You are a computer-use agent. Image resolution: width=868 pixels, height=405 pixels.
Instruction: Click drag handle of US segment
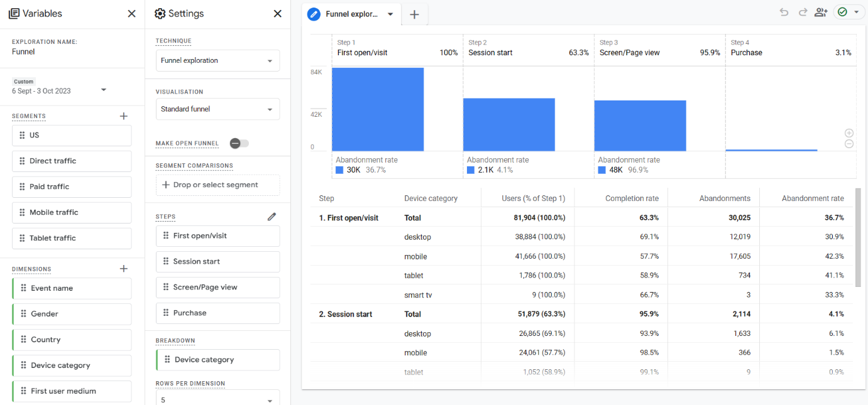22,135
